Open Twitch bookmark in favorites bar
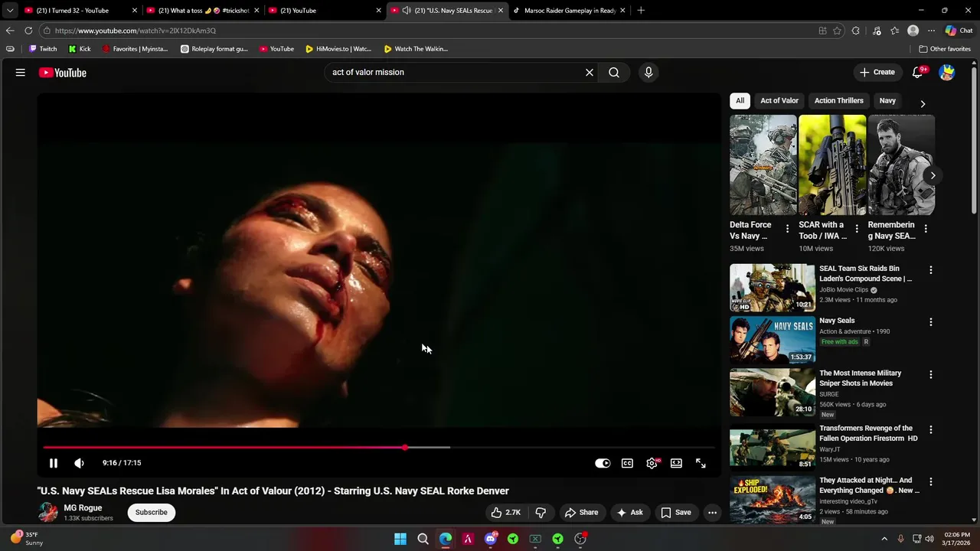This screenshot has width=980, height=551. [43, 49]
